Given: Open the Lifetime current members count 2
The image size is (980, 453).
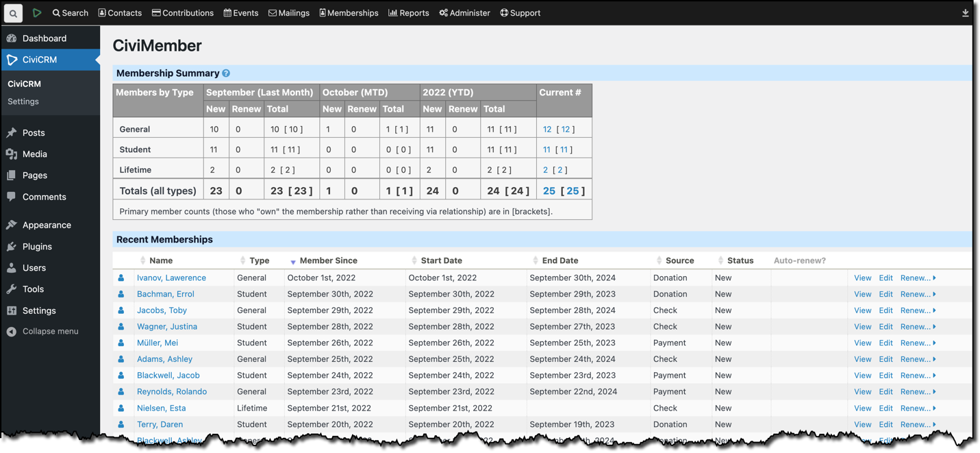Looking at the screenshot, I should tap(545, 170).
